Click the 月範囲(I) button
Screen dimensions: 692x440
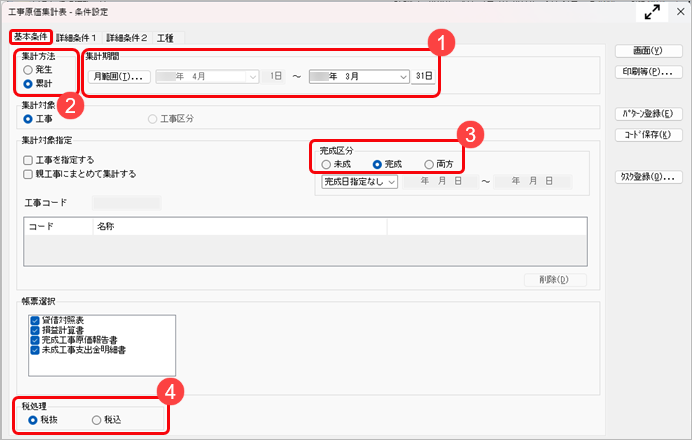[120, 76]
